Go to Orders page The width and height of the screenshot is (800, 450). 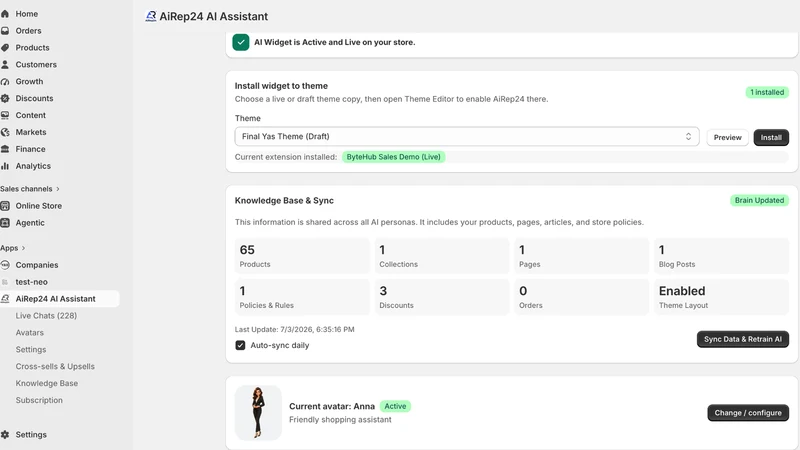[x=28, y=31]
